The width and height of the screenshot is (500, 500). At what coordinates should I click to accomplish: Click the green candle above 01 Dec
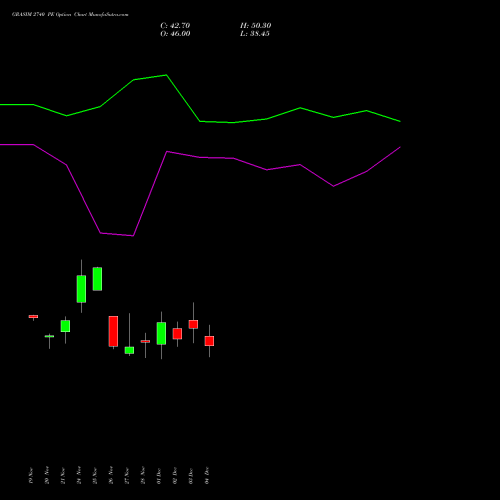click(161, 333)
